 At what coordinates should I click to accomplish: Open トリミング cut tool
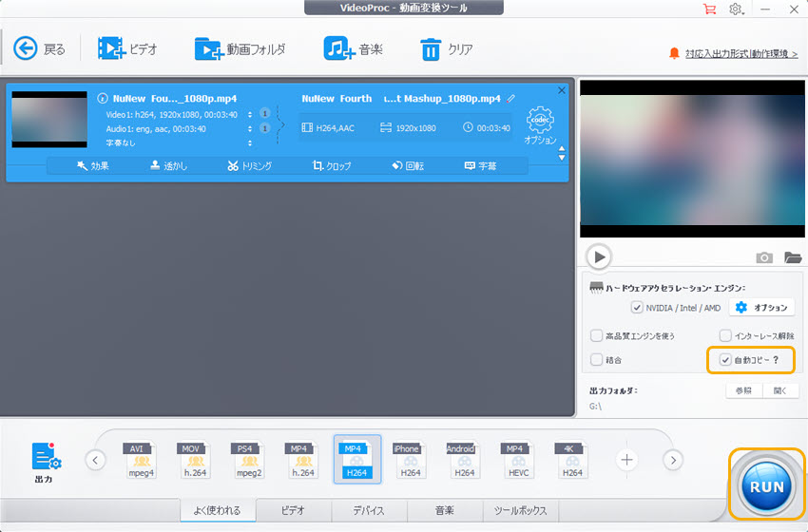click(x=249, y=166)
